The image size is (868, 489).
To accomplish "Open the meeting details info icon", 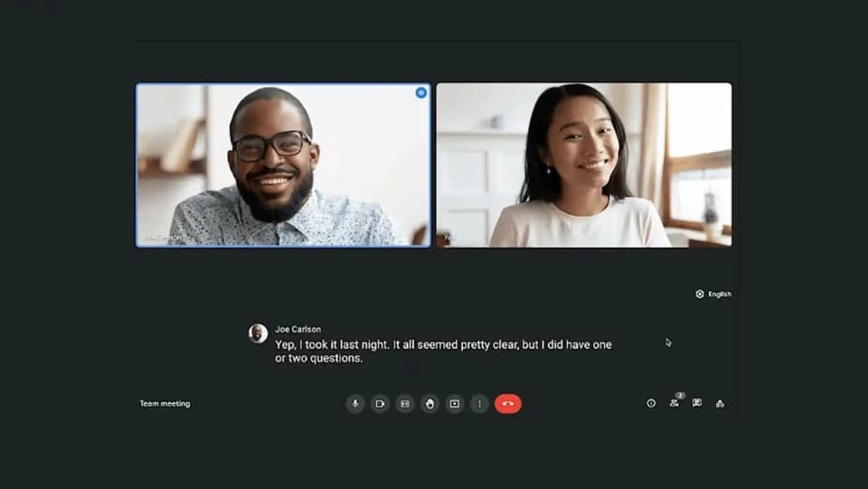I will click(651, 403).
